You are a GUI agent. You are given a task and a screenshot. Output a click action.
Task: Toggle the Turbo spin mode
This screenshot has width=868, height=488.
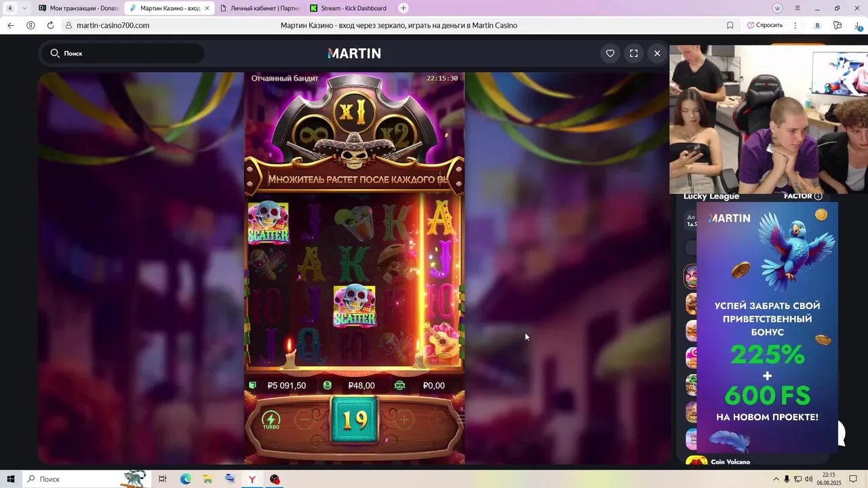point(271,420)
